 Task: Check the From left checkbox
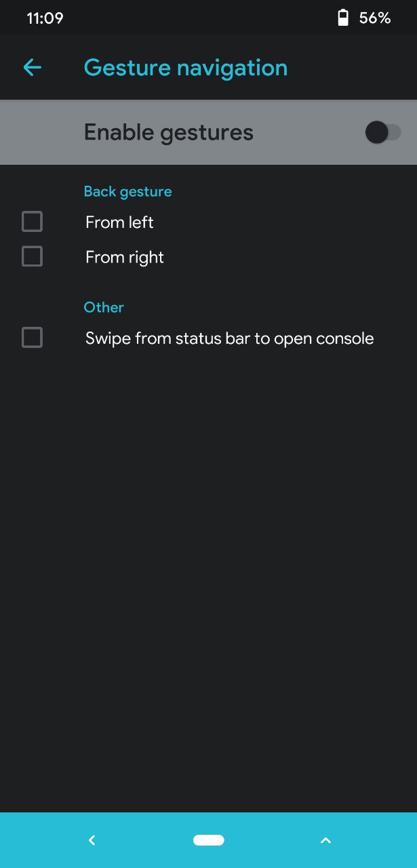(x=32, y=222)
